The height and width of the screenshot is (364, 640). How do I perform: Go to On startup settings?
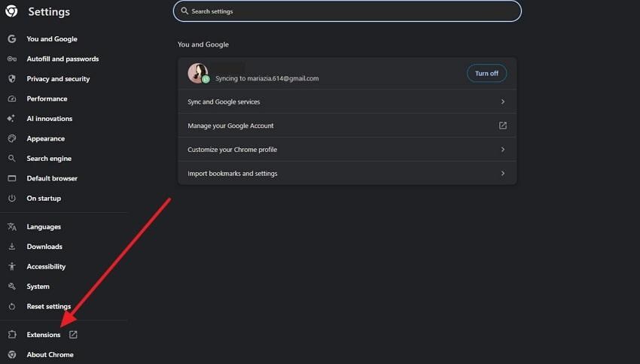44,198
